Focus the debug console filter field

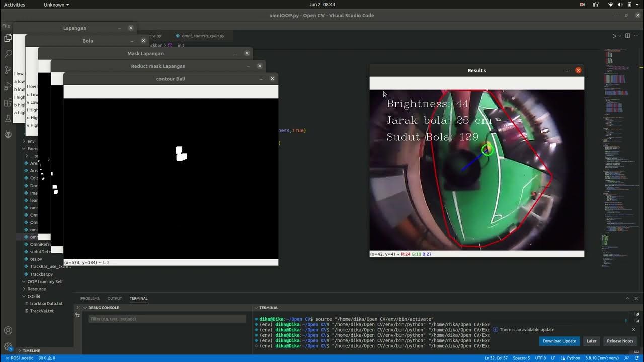pyautogui.click(x=167, y=319)
